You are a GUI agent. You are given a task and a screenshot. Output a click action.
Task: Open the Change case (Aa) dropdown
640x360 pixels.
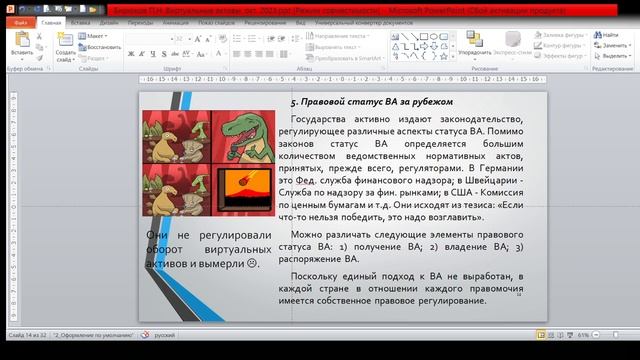[201, 54]
